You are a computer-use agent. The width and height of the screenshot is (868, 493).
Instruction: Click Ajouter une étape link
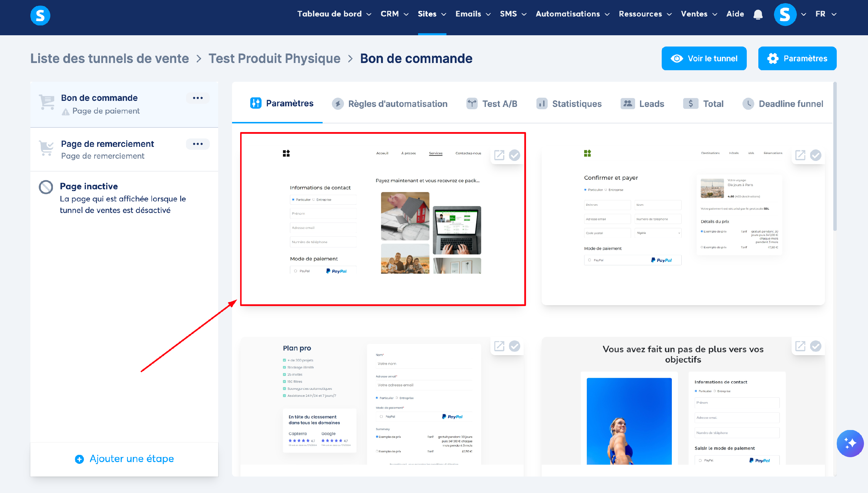(x=124, y=459)
